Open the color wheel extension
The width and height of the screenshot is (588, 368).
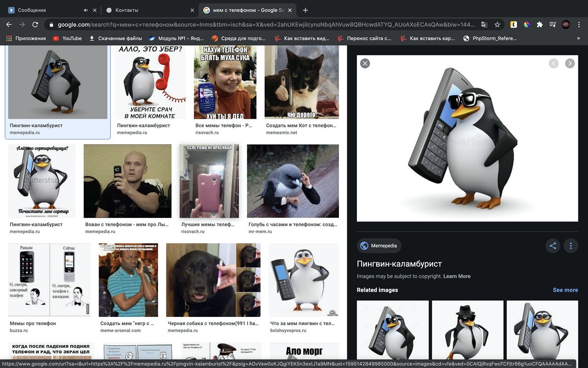[527, 24]
